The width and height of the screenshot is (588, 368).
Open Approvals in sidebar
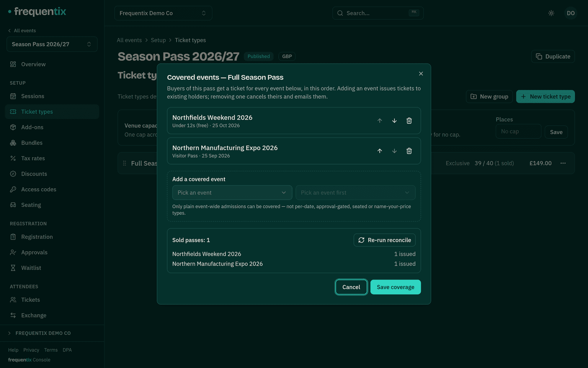pos(52,252)
